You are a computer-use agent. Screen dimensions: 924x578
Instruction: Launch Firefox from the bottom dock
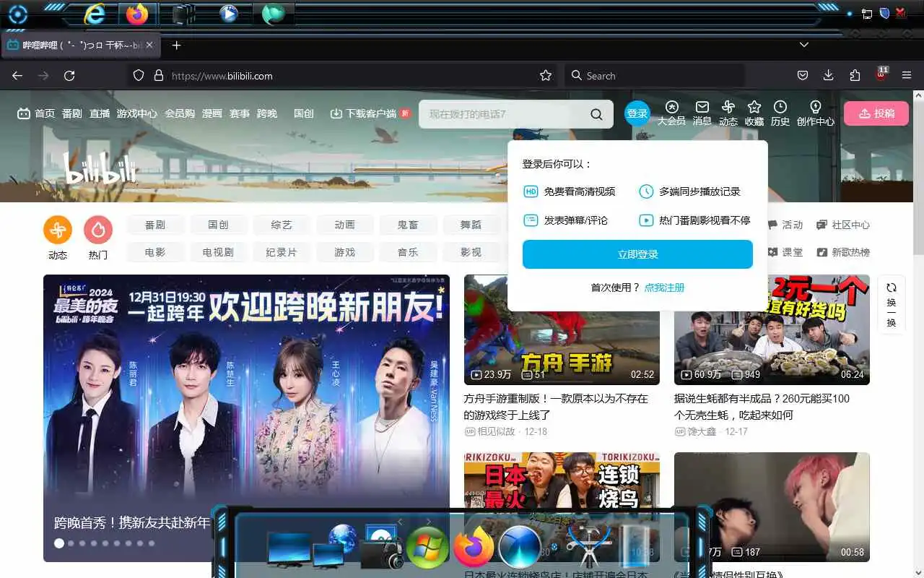pyautogui.click(x=473, y=547)
